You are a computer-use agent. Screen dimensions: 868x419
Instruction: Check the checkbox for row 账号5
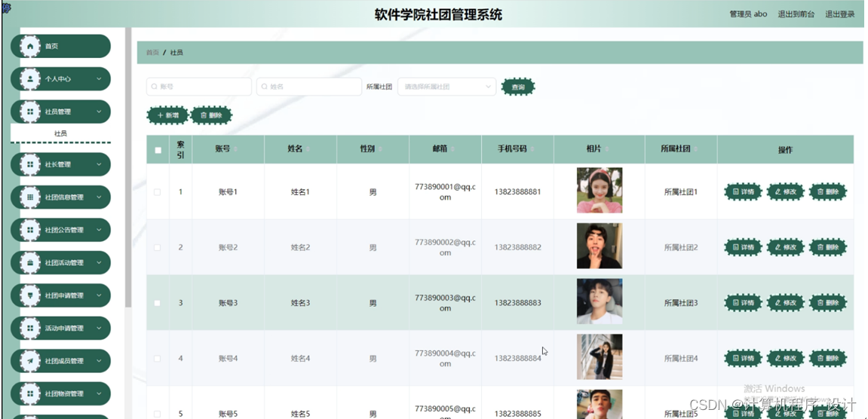[157, 414]
